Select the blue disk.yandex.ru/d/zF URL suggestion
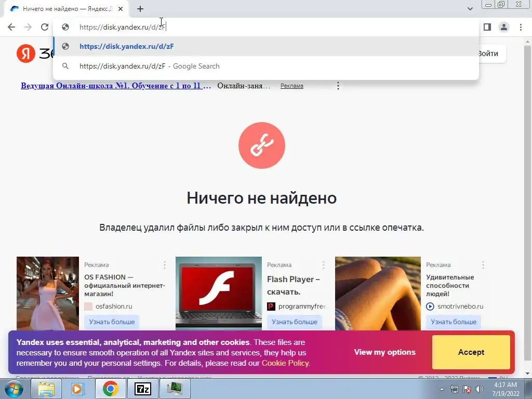 coord(266,46)
